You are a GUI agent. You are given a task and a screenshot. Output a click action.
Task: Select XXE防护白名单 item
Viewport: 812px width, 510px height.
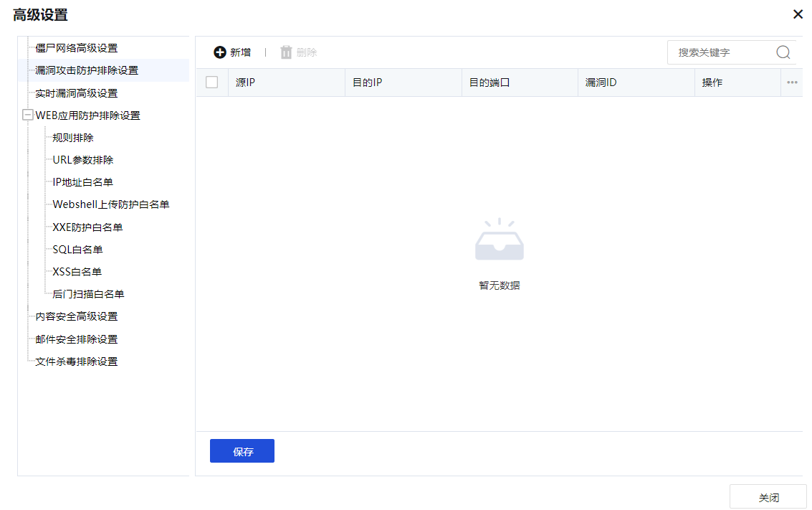[x=87, y=227]
